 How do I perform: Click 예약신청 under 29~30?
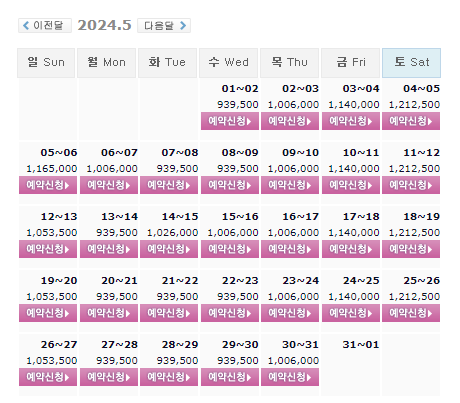coord(230,377)
